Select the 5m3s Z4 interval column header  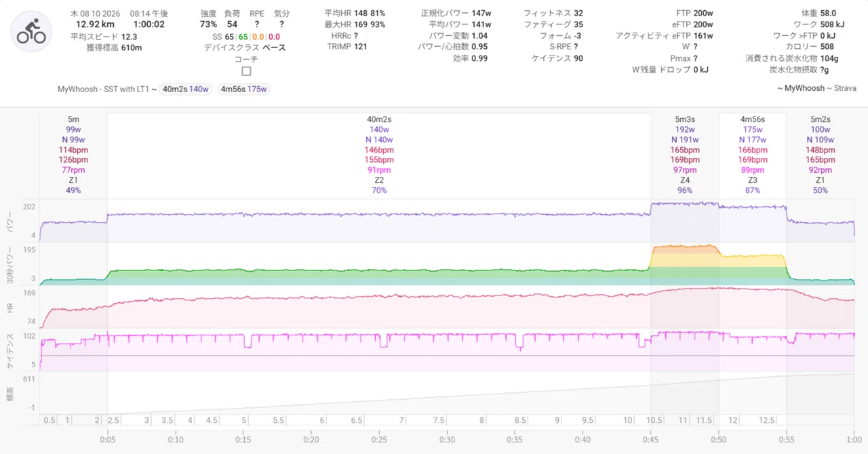685,119
